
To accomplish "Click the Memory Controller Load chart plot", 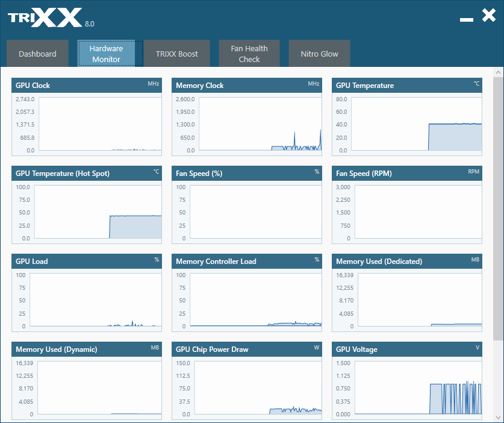I will pyautogui.click(x=256, y=300).
